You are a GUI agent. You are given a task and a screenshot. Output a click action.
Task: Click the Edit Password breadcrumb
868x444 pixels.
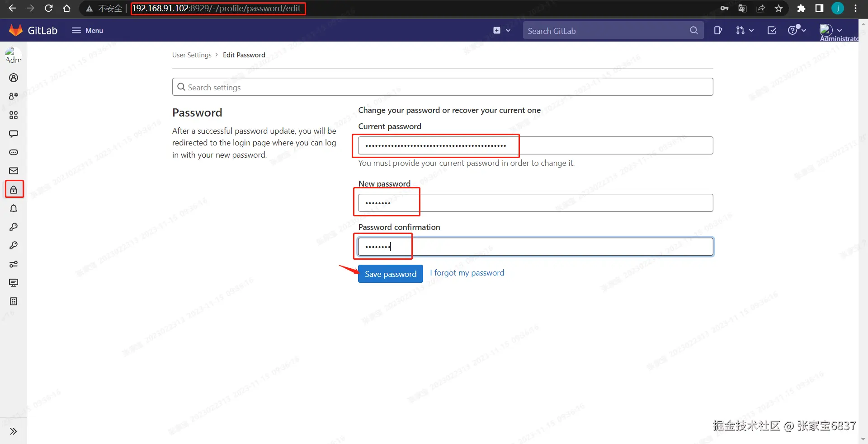244,55
